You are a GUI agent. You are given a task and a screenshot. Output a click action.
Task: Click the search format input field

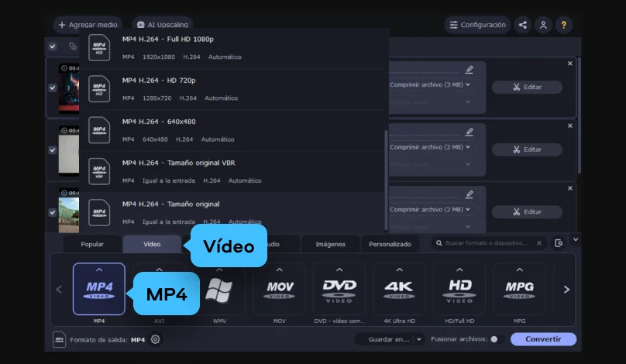486,243
